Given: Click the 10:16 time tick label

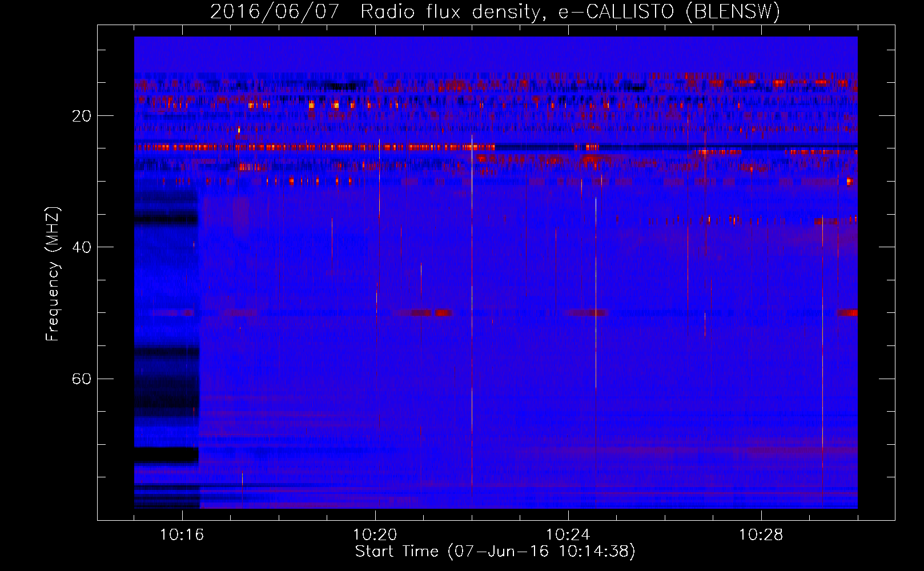Looking at the screenshot, I should (x=182, y=535).
